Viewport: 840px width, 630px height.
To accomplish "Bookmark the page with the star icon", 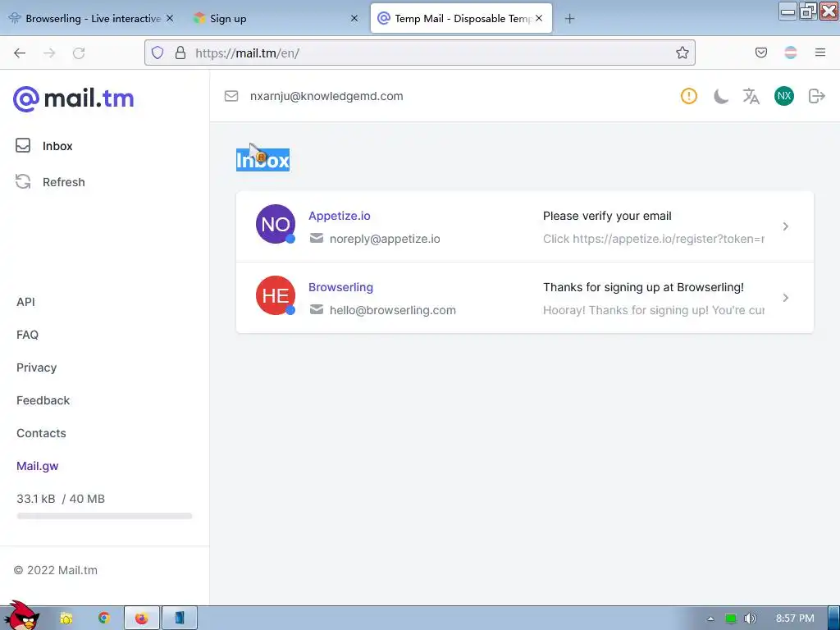I will click(x=682, y=52).
